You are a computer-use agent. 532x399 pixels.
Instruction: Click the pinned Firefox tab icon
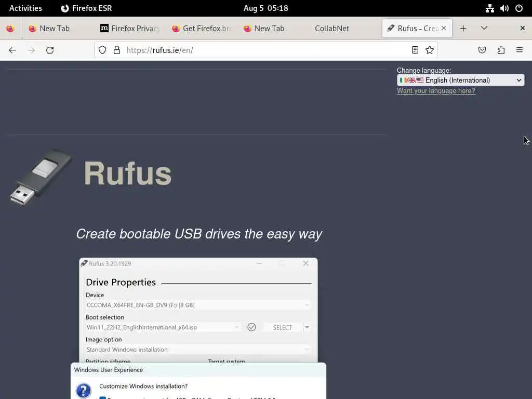pyautogui.click(x=10, y=29)
